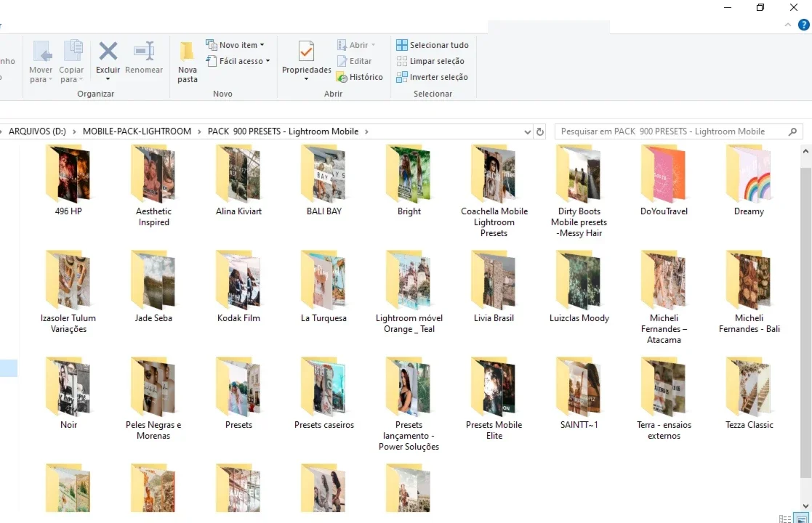Expand the chevron after PACK 900 PRESETS
The width and height of the screenshot is (812, 523).
[366, 132]
